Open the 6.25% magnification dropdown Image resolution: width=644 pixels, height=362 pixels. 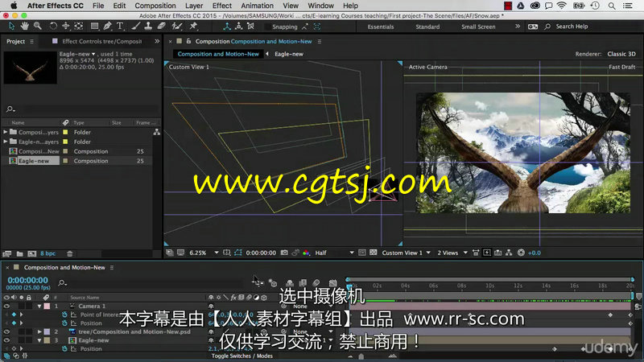coord(204,253)
